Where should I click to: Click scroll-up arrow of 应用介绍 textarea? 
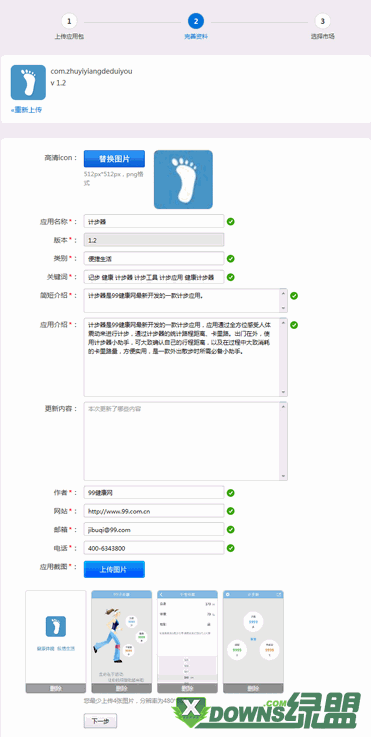coord(283,322)
